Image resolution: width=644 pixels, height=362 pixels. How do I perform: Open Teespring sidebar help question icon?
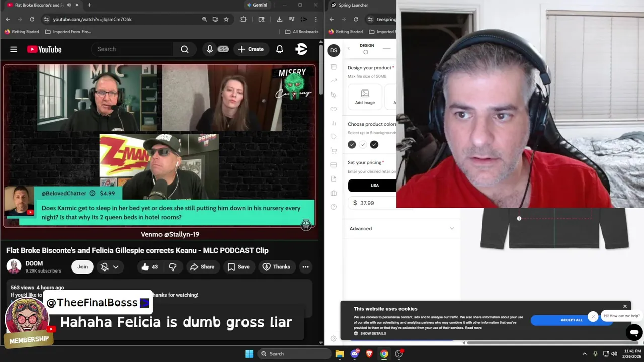click(x=333, y=207)
